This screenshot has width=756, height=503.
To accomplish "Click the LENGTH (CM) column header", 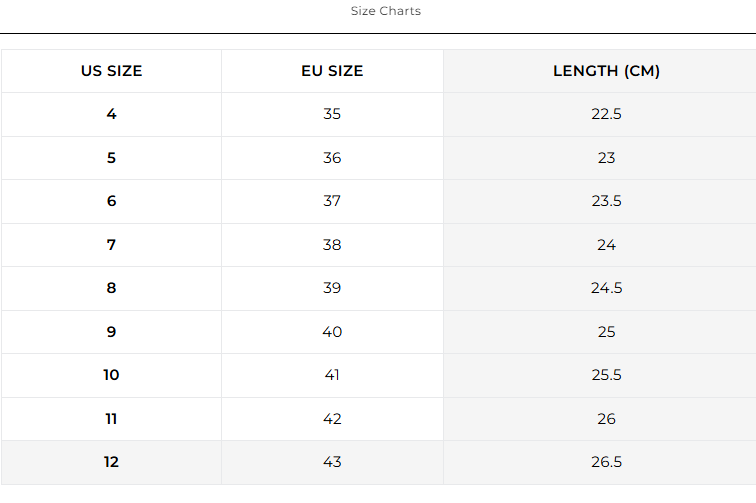I will (x=606, y=71).
